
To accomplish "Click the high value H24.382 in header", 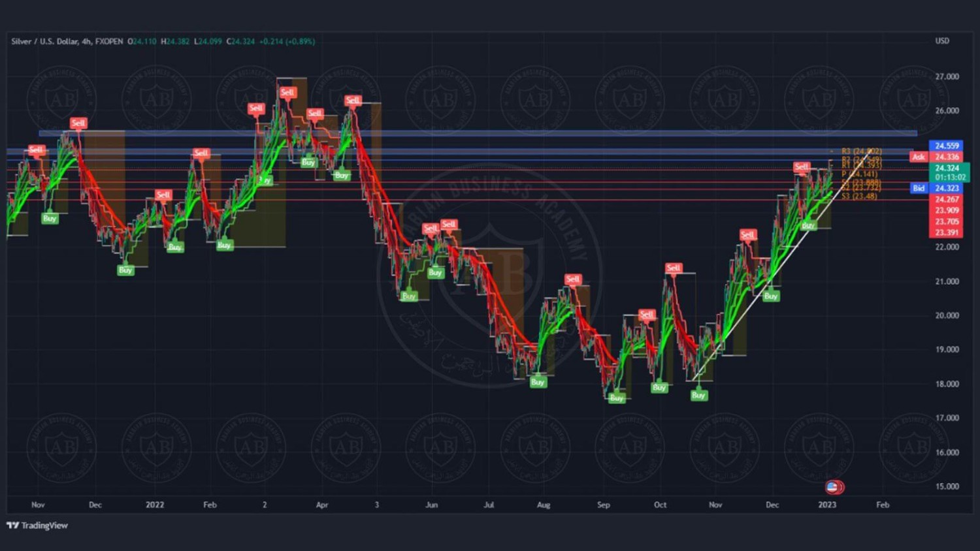I will [175, 41].
